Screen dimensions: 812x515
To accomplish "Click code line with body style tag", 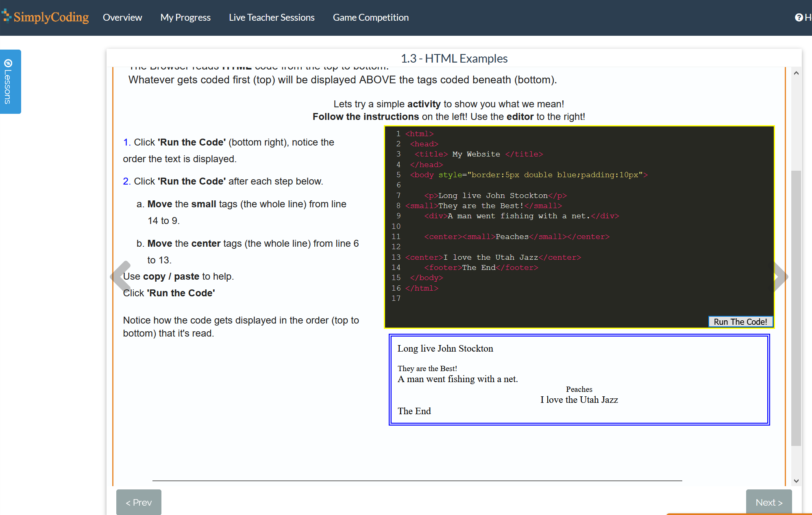I will [x=529, y=175].
